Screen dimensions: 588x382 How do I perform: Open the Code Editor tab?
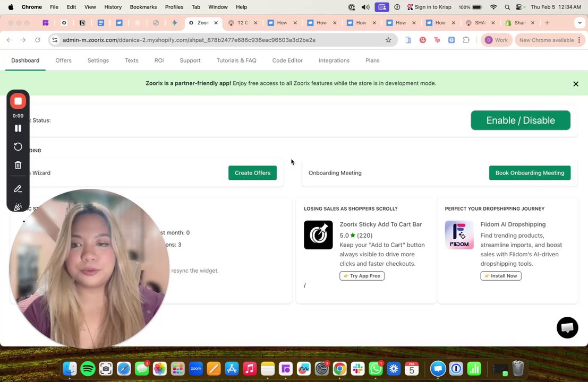coord(287,60)
